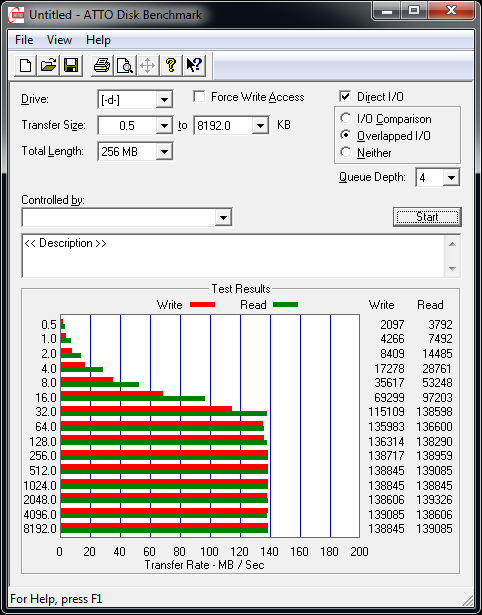Open the View menu
This screenshot has height=615, width=482.
click(59, 40)
